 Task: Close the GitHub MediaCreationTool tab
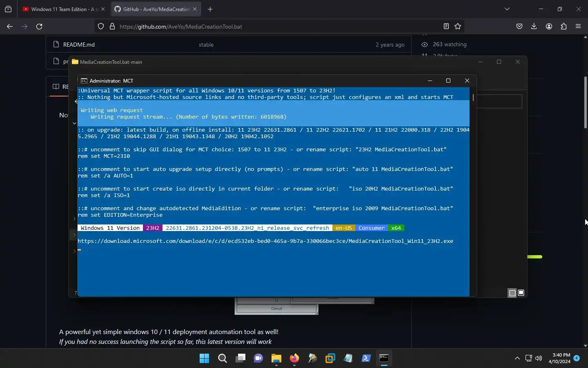tap(195, 9)
